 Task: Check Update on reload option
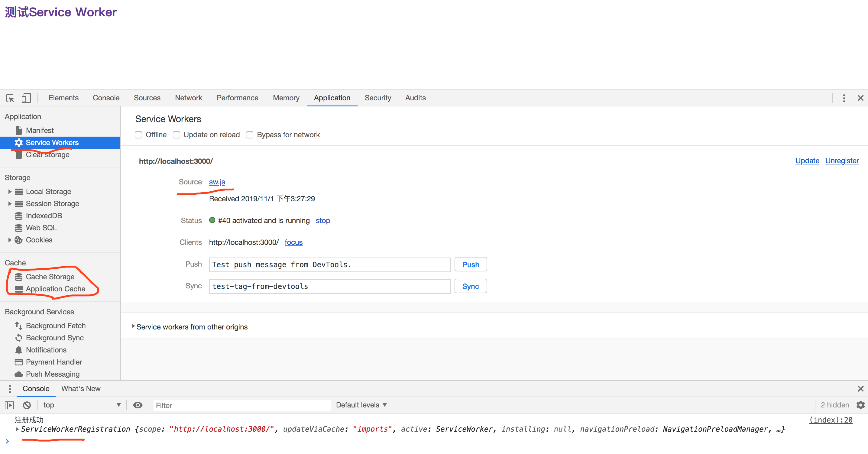click(177, 135)
